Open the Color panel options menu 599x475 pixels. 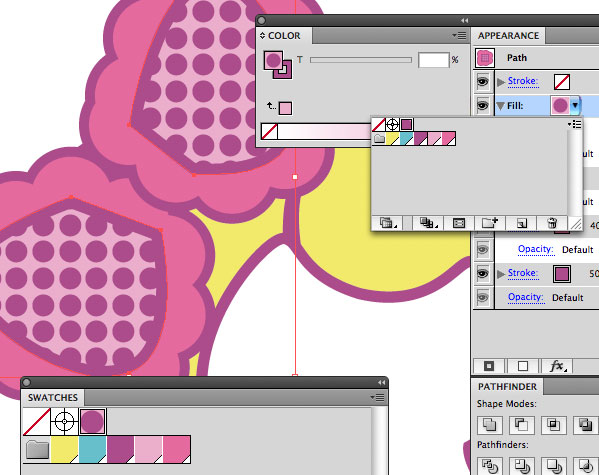pyautogui.click(x=460, y=36)
